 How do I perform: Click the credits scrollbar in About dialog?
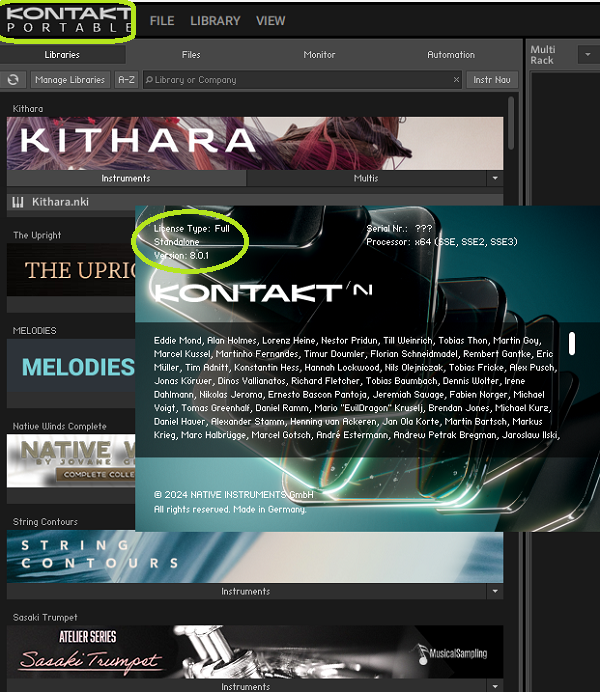pyautogui.click(x=572, y=343)
